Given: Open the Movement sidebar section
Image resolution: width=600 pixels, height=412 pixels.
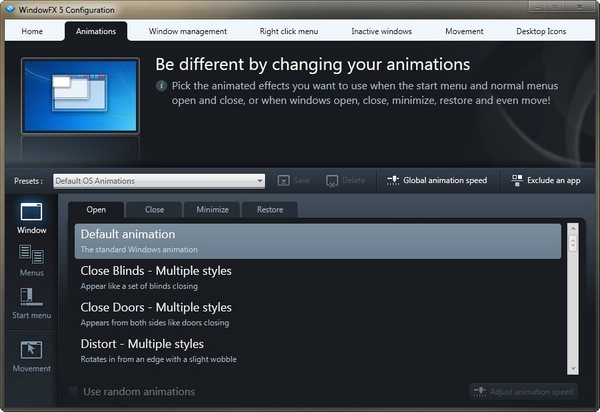Looking at the screenshot, I should coord(31,352).
